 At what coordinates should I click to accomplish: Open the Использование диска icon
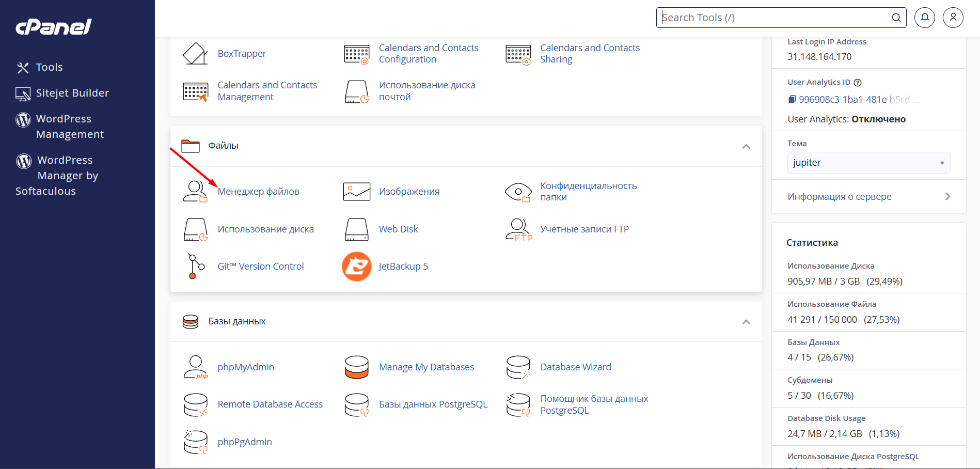point(195,229)
